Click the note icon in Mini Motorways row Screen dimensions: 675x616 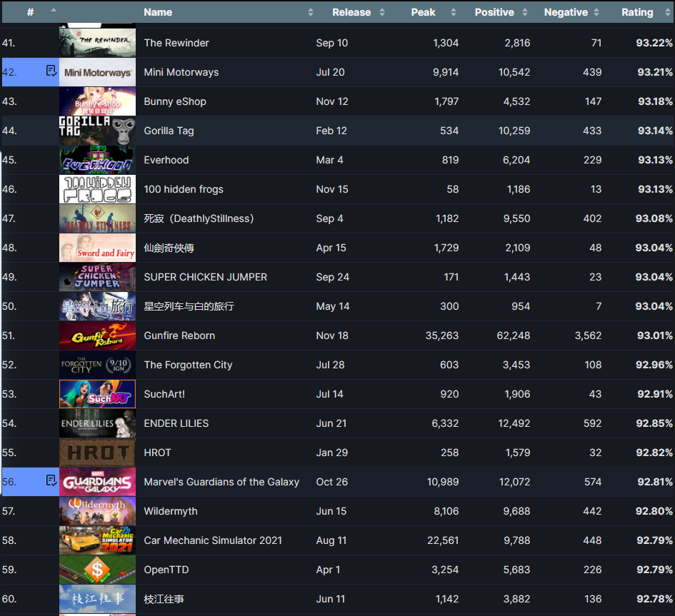pos(51,71)
